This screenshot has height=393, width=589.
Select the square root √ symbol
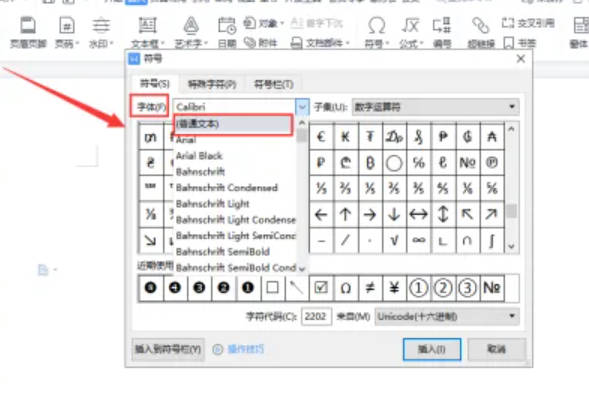(x=394, y=240)
